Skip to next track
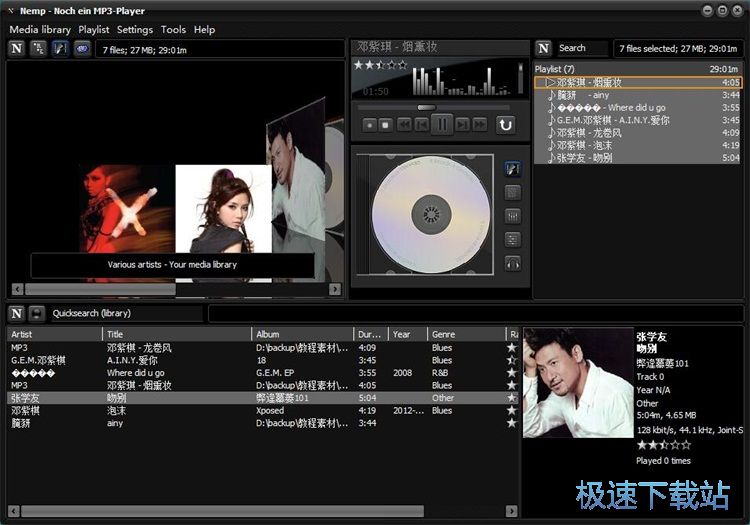Image resolution: width=750 pixels, height=525 pixels. tap(462, 125)
